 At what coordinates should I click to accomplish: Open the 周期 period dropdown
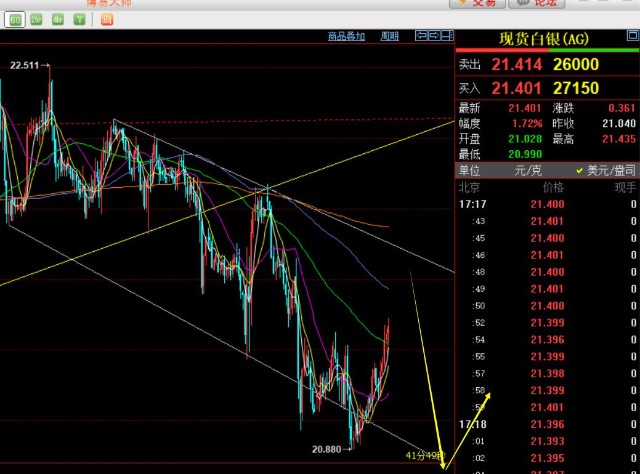[389, 37]
